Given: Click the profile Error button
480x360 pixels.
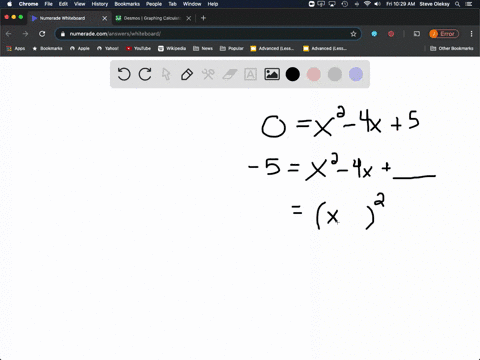Looking at the screenshot, I should [444, 34].
